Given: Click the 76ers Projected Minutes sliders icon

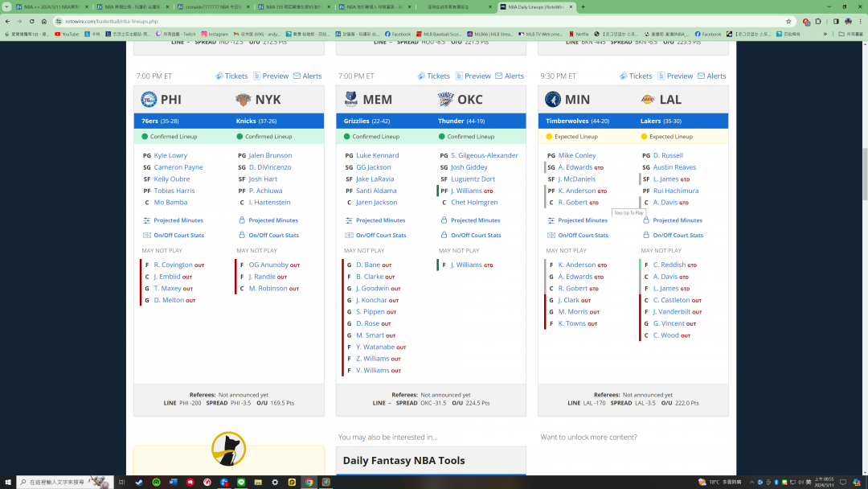Looking at the screenshot, I should (x=147, y=220).
